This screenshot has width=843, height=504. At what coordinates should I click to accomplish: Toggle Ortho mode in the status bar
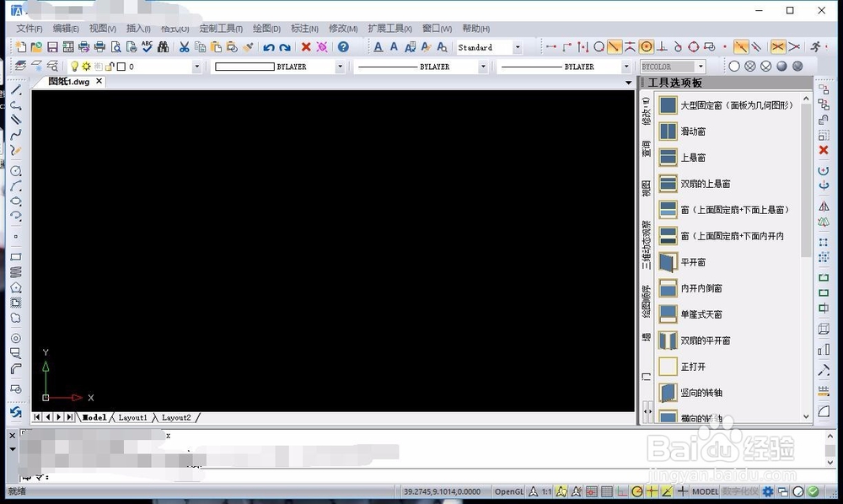coord(621,491)
